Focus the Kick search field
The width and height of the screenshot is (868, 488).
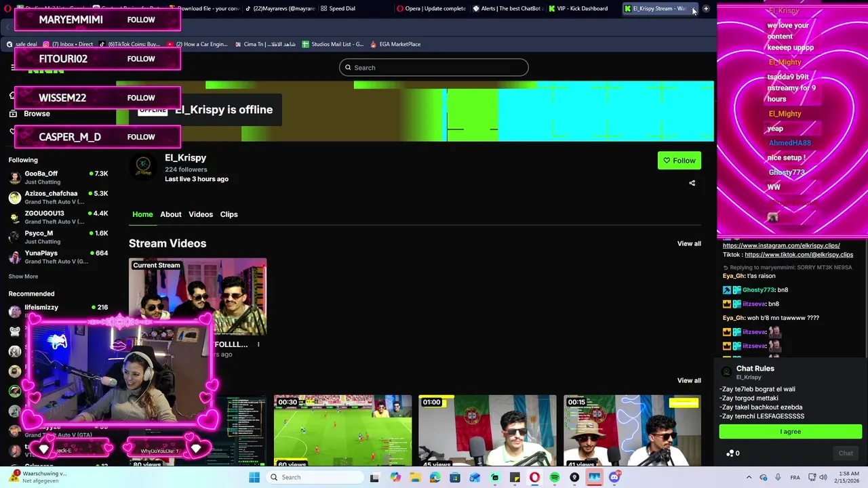pyautogui.click(x=434, y=68)
